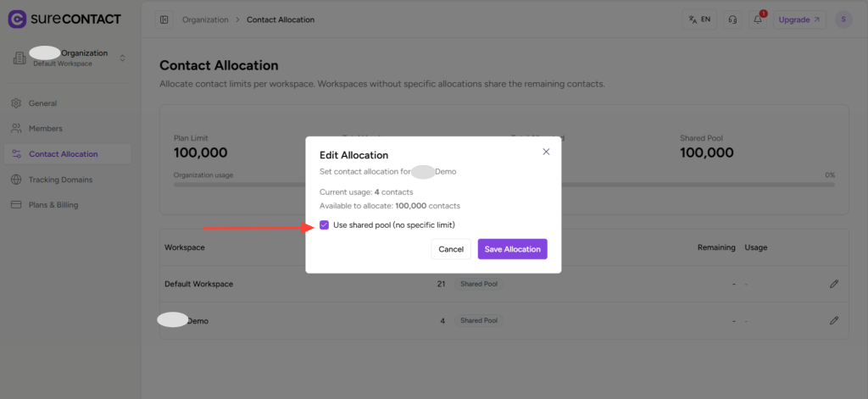
Task: Click Save Allocation button
Action: point(512,249)
